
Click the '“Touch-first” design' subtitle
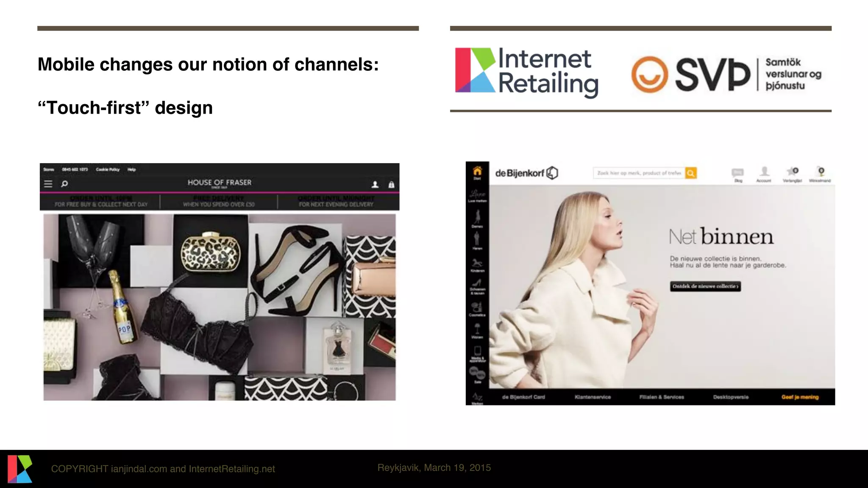pos(125,108)
